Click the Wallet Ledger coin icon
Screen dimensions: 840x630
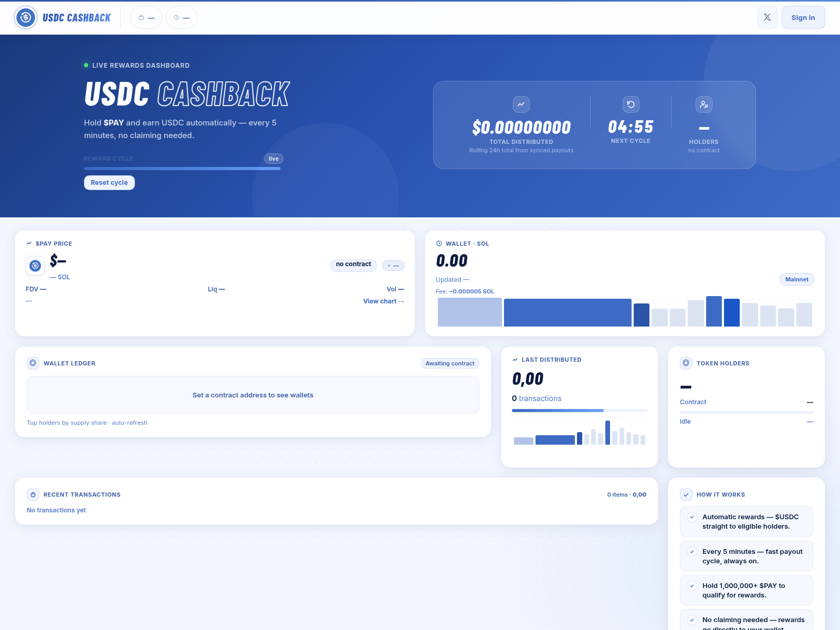coord(33,363)
